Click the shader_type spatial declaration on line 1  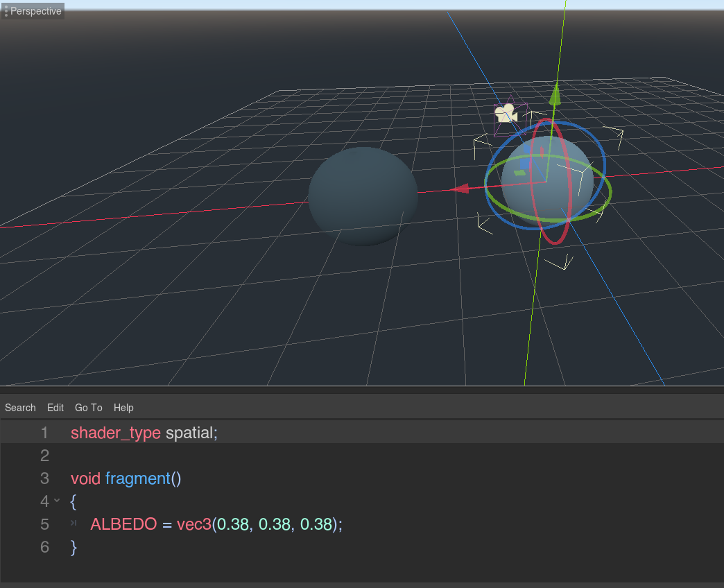pos(142,433)
